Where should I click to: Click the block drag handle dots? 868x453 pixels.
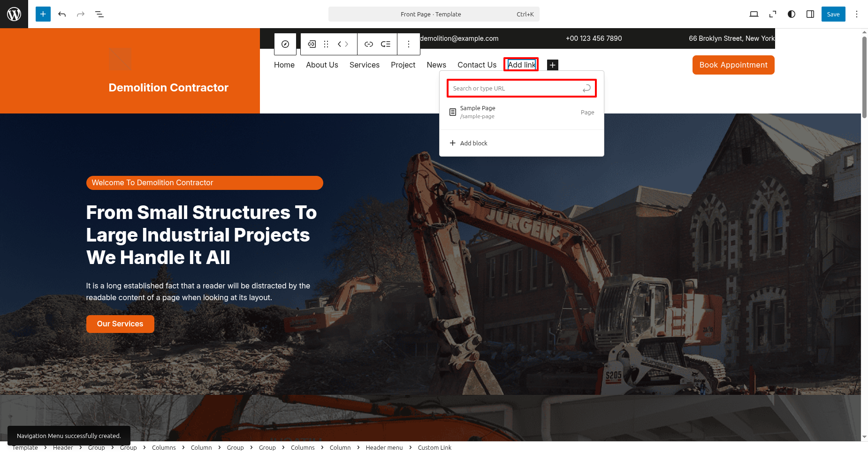point(326,44)
